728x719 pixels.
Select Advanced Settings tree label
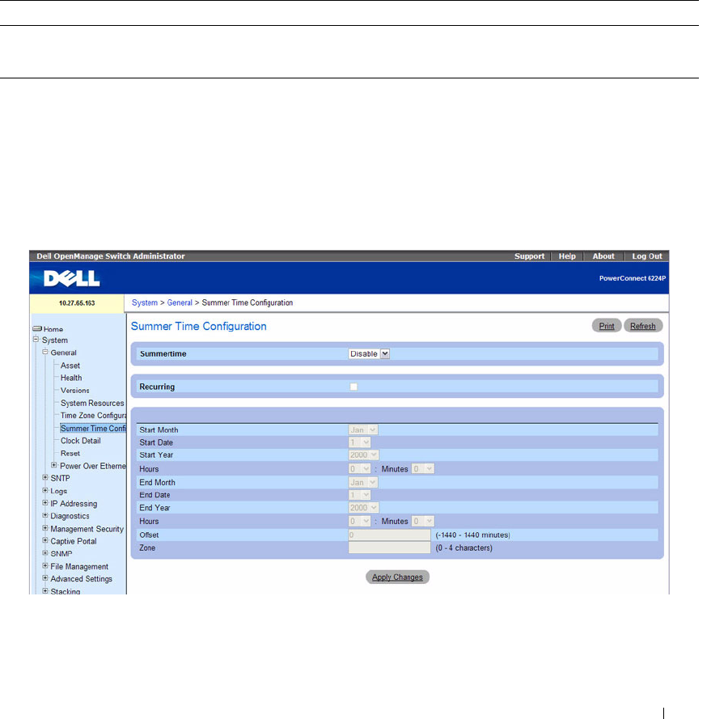click(81, 579)
